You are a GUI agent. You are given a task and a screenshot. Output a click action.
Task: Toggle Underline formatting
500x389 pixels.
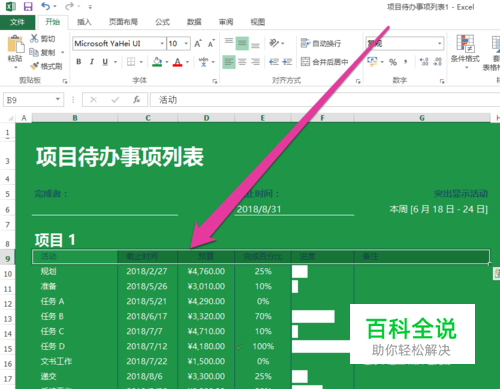[x=105, y=62]
